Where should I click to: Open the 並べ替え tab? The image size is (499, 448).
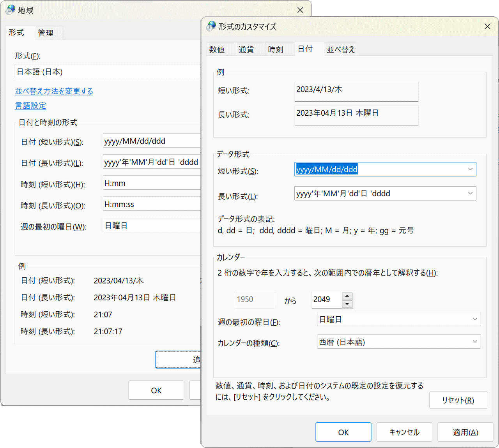tap(341, 49)
